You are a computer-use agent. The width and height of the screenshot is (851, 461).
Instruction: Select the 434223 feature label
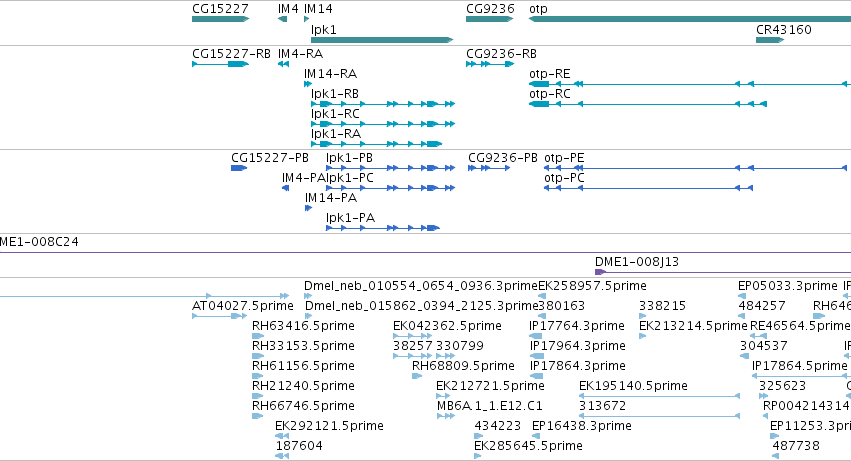point(498,426)
